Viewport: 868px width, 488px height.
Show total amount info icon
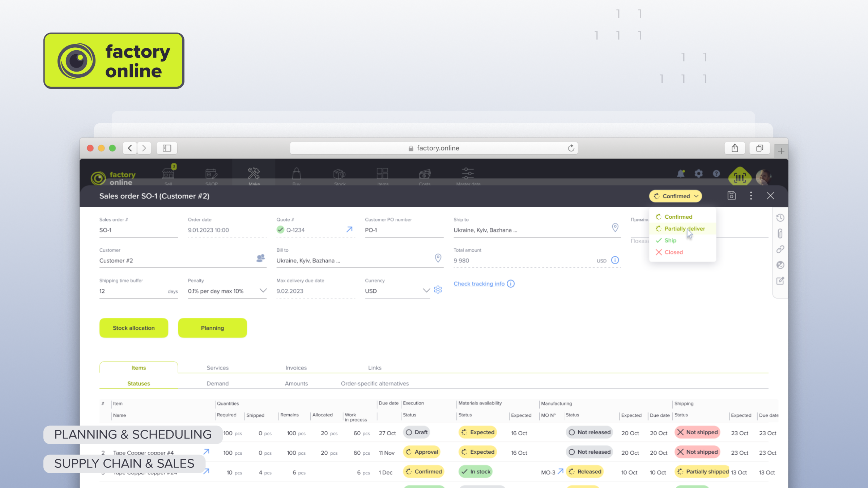pos(615,260)
